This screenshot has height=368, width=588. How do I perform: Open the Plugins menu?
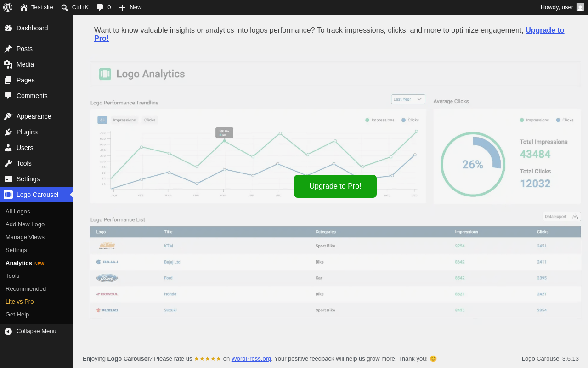coord(37,132)
